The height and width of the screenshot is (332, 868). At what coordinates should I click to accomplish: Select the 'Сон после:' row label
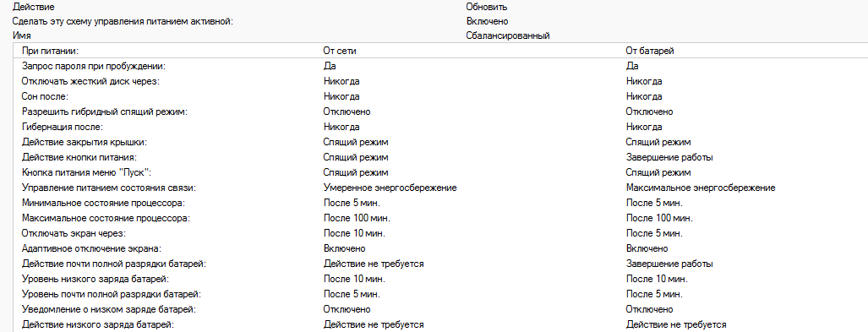(x=46, y=97)
